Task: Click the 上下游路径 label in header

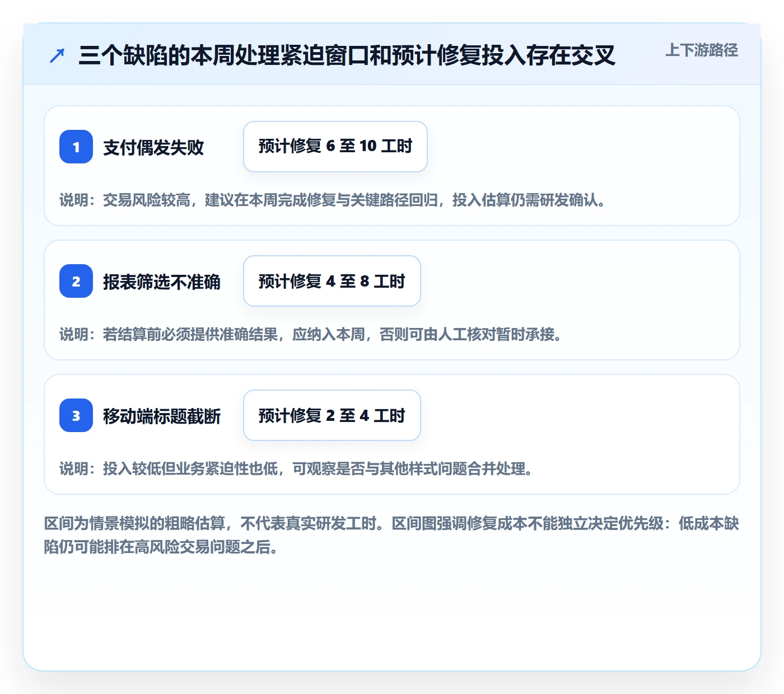Action: coord(702,50)
